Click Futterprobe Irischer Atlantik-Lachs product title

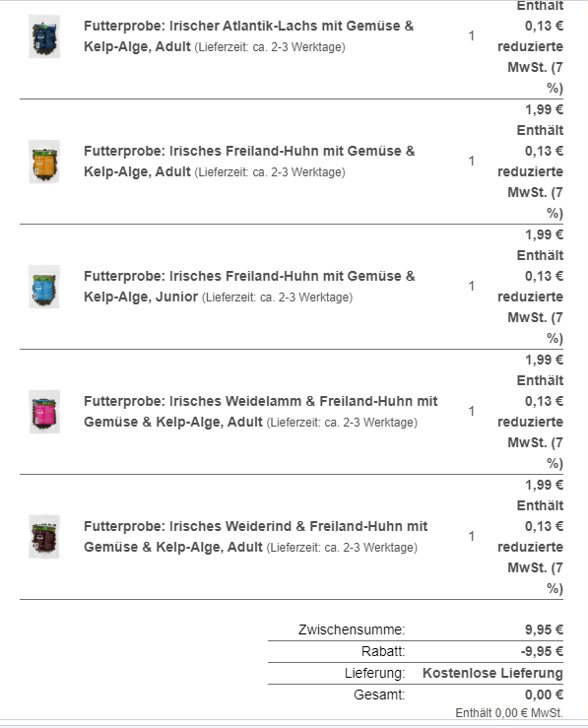tap(249, 36)
